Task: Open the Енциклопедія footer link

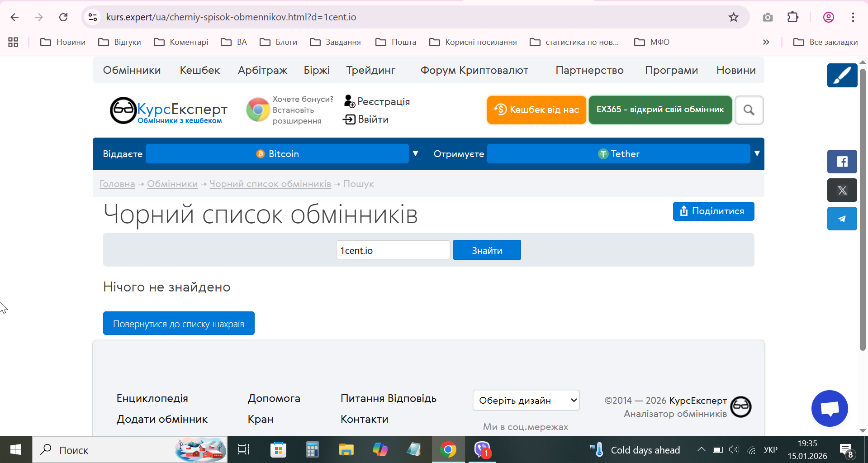Action: point(152,398)
